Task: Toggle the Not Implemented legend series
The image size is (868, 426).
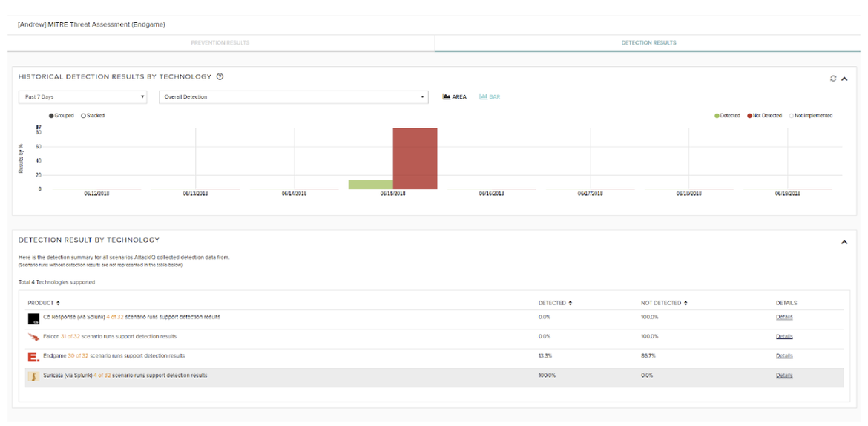Action: 811,116
